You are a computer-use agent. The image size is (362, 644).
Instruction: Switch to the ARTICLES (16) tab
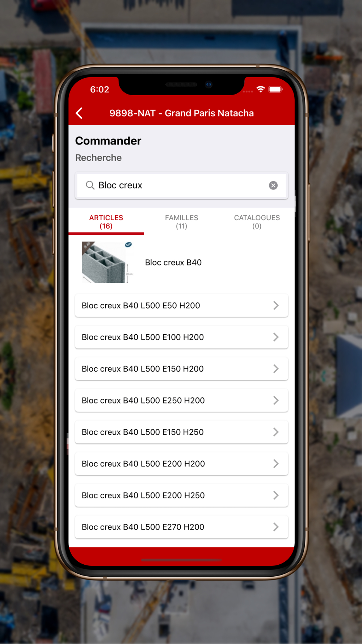(x=106, y=222)
